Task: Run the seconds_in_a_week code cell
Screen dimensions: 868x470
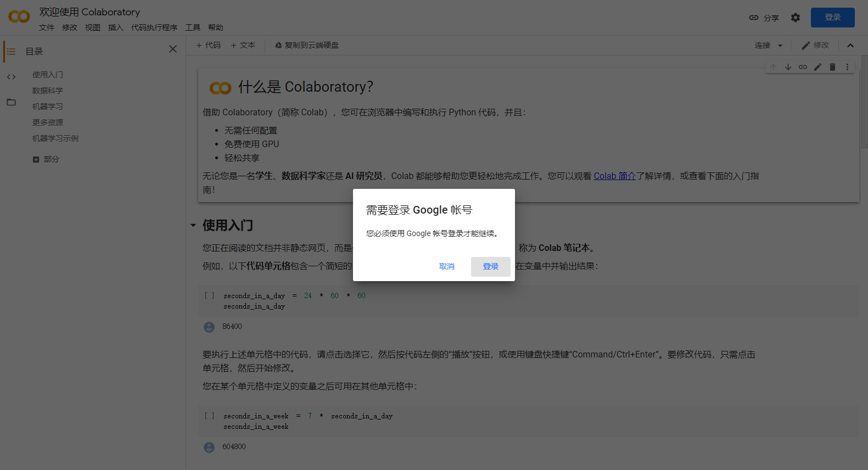Action: (209, 416)
